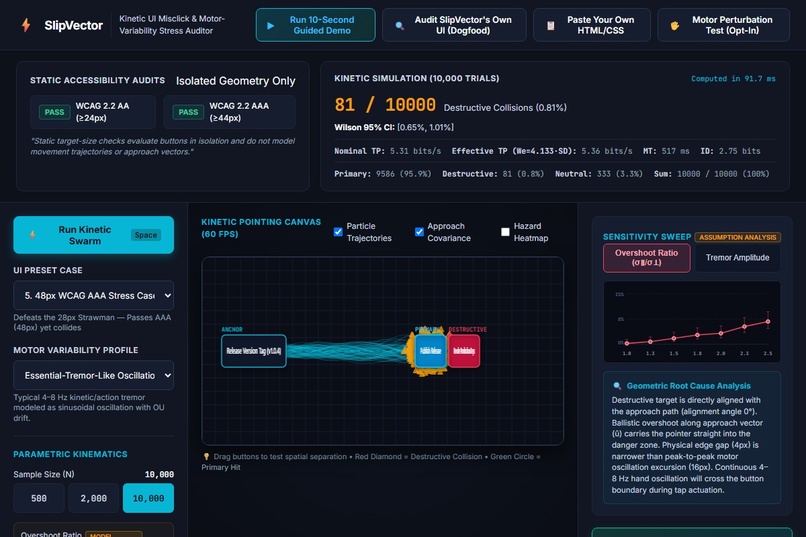Viewport: 806px width, 537px height.
Task: Switch to the Tremor Amplitude sweep tab
Action: pyautogui.click(x=737, y=258)
